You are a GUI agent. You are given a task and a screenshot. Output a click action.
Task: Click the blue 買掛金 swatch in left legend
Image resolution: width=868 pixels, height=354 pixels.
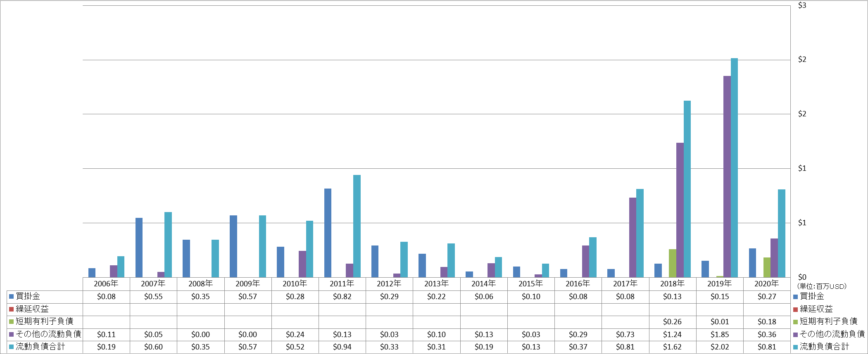pyautogui.click(x=12, y=296)
